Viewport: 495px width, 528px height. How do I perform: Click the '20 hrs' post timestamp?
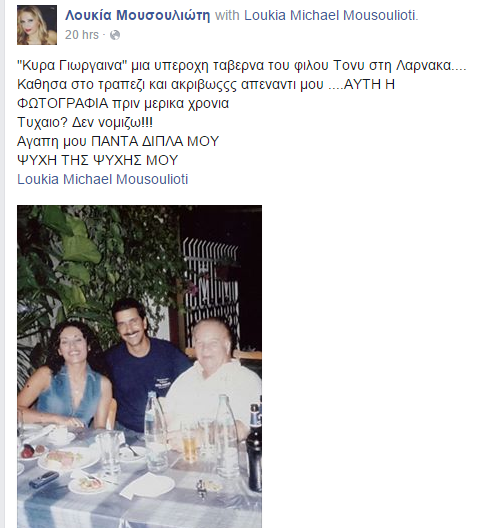(x=82, y=35)
